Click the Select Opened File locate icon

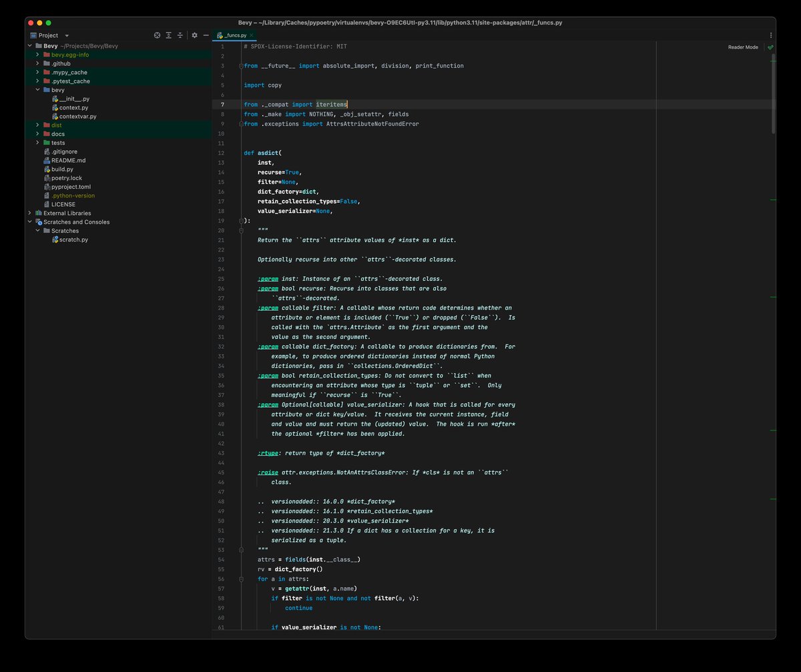coord(158,35)
